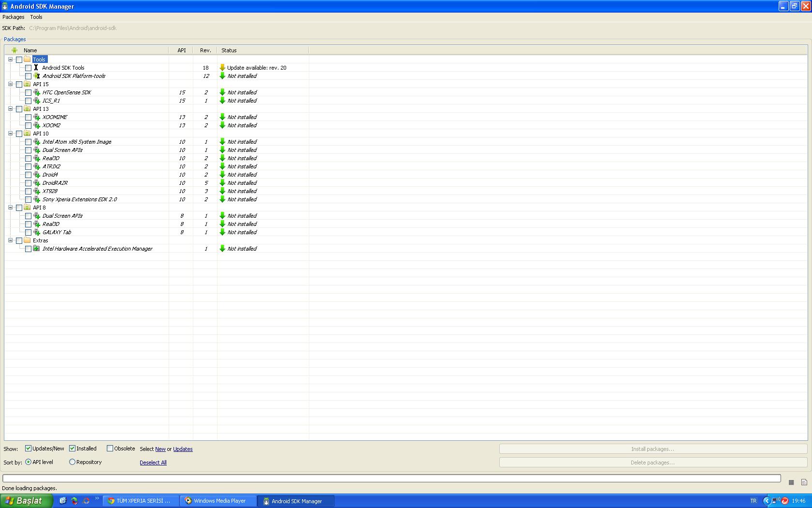Image resolution: width=812 pixels, height=508 pixels.
Task: Show hidden quick launch icons chevron
Action: [97, 498]
